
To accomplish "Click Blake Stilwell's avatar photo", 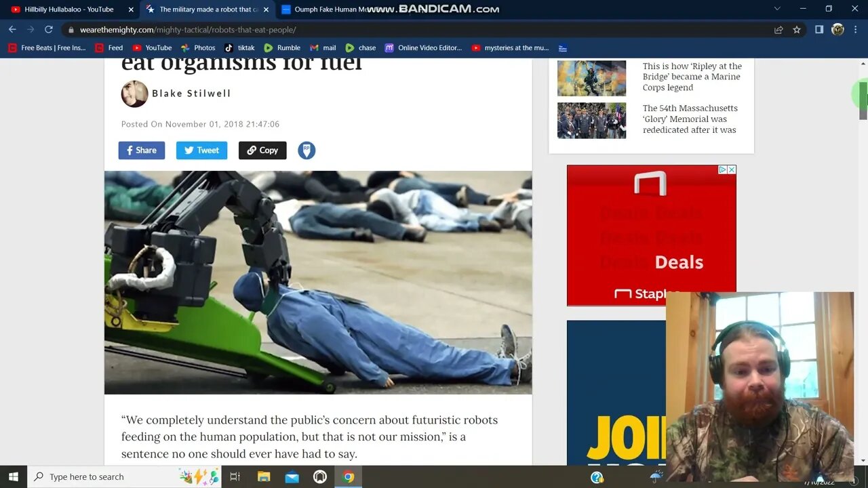I will coord(134,94).
